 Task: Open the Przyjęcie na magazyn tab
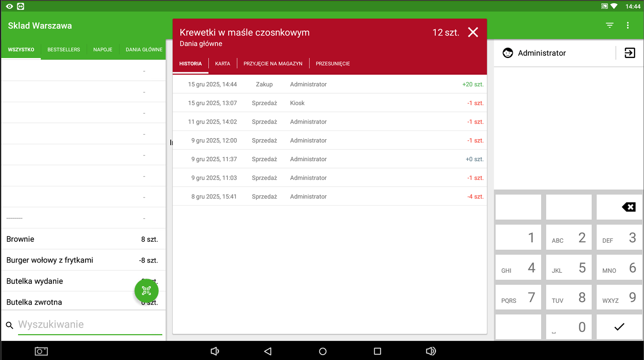(x=273, y=64)
